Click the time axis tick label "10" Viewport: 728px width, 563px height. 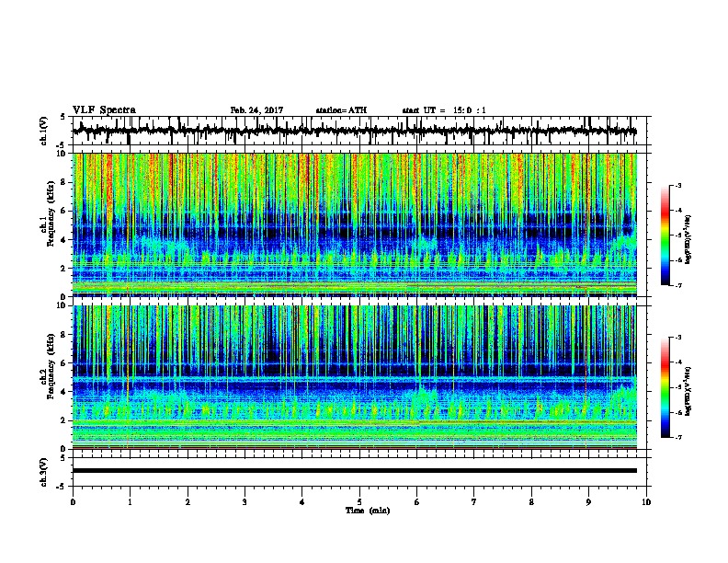[646, 501]
